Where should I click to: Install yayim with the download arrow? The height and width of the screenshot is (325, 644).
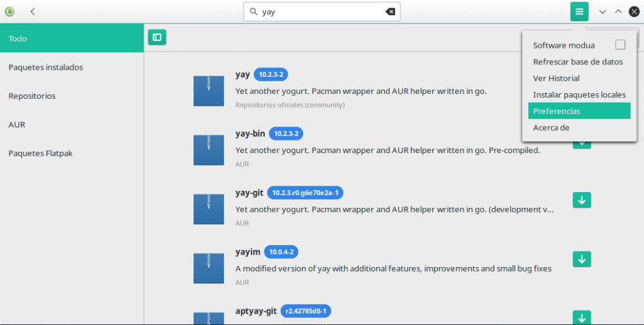[x=582, y=259]
